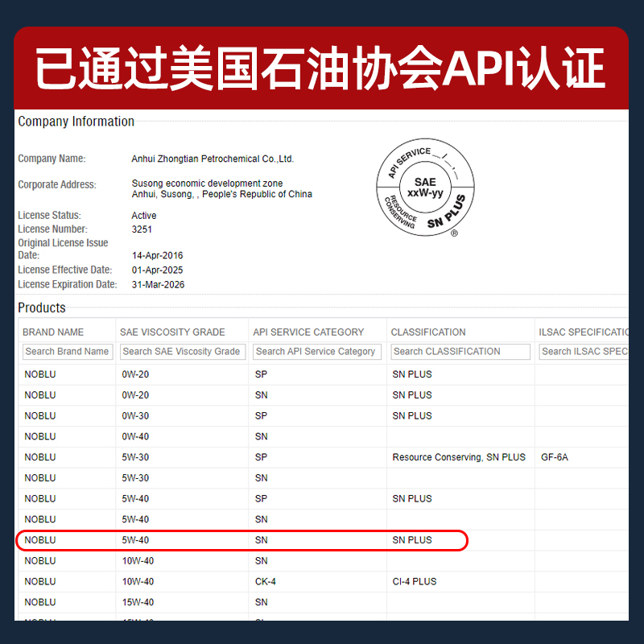644x644 pixels.
Task: Click SN PLUS classification in the 0W-30 row
Action: coord(412,415)
